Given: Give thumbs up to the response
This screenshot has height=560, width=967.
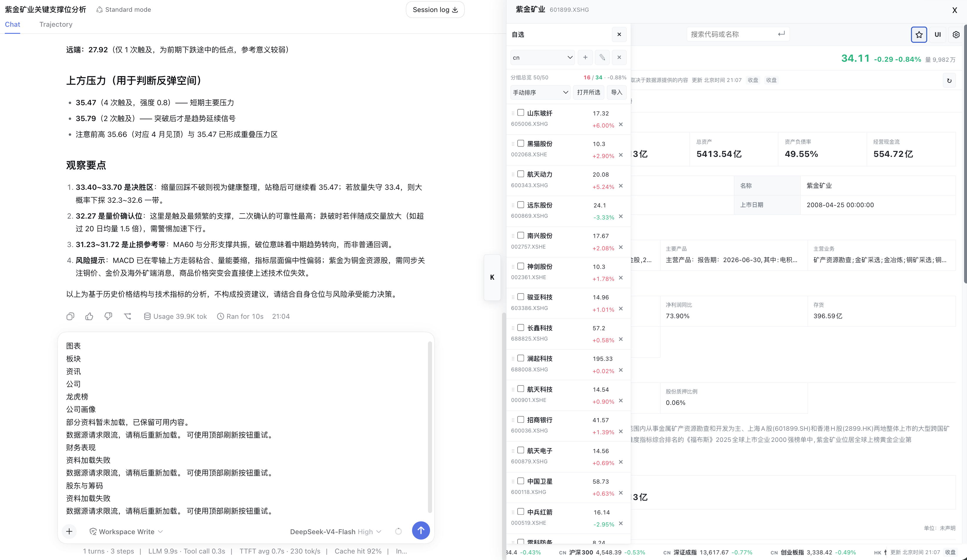Looking at the screenshot, I should point(89,316).
